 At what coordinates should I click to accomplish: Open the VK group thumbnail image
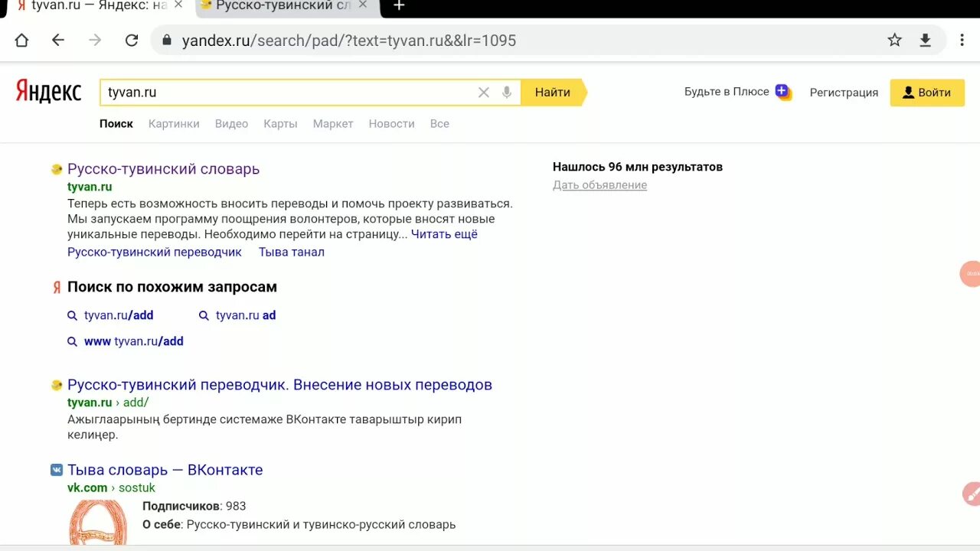click(97, 523)
